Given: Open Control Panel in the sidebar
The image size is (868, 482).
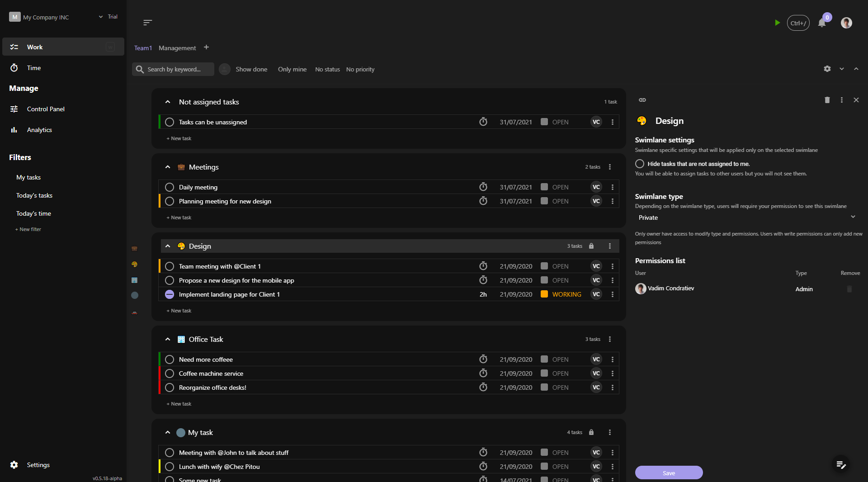Looking at the screenshot, I should click(63, 109).
